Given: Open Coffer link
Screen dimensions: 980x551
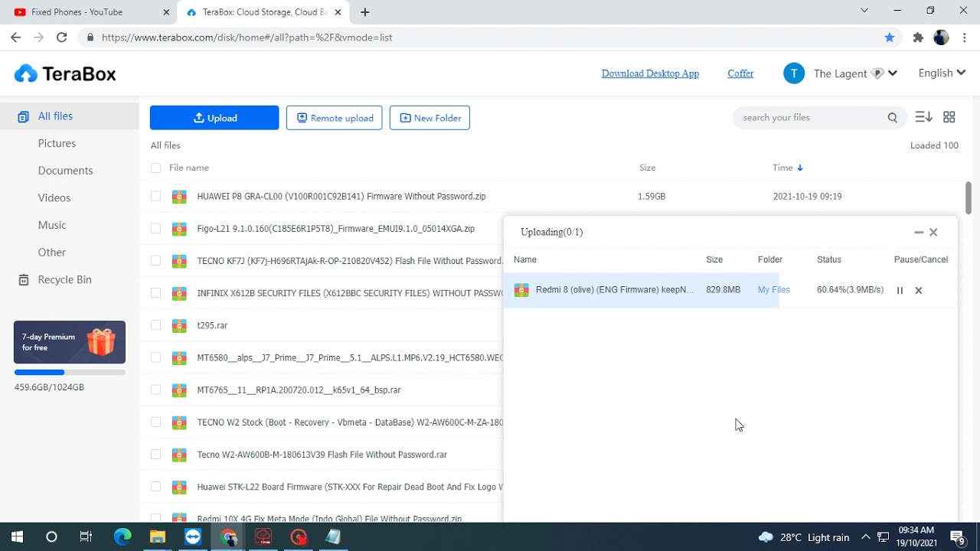Looking at the screenshot, I should coord(740,73).
